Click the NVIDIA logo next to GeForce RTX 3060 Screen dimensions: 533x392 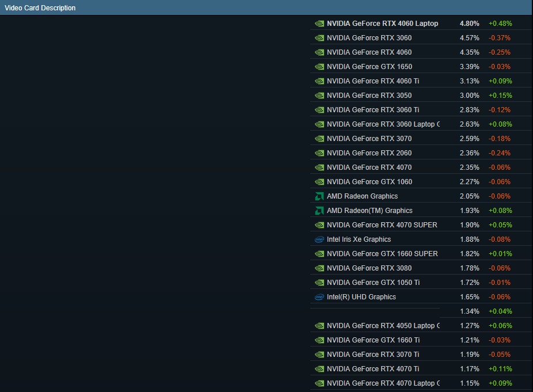(x=319, y=38)
